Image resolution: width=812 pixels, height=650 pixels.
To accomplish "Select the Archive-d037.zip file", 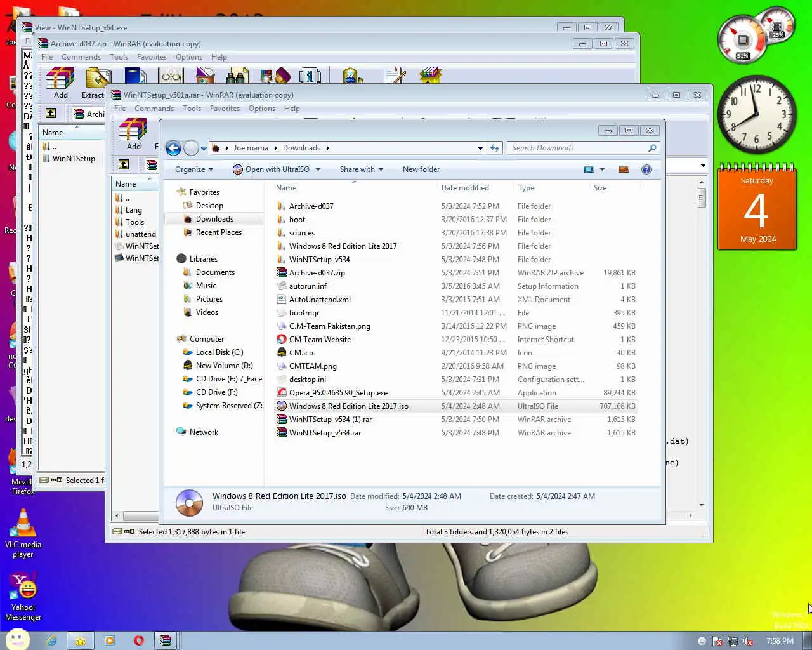I will tap(317, 273).
